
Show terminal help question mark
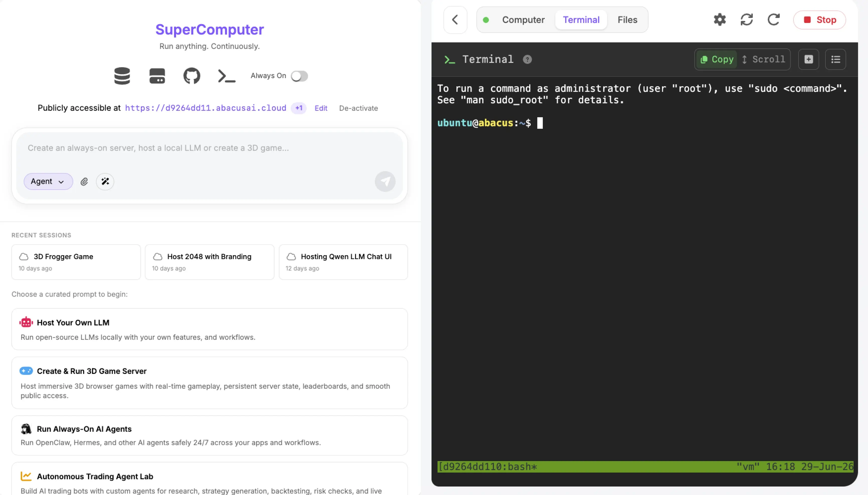tap(527, 60)
